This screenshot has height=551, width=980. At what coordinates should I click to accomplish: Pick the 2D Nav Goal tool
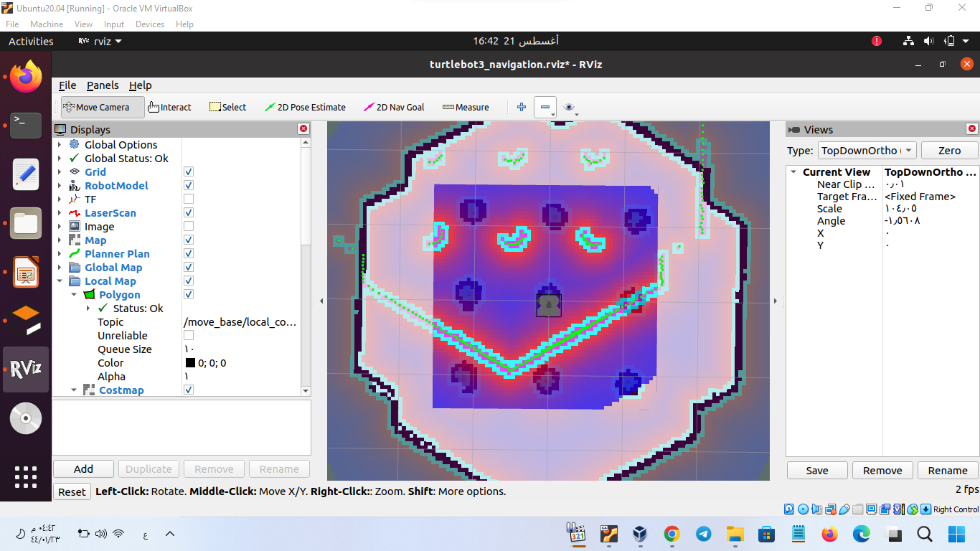(394, 108)
